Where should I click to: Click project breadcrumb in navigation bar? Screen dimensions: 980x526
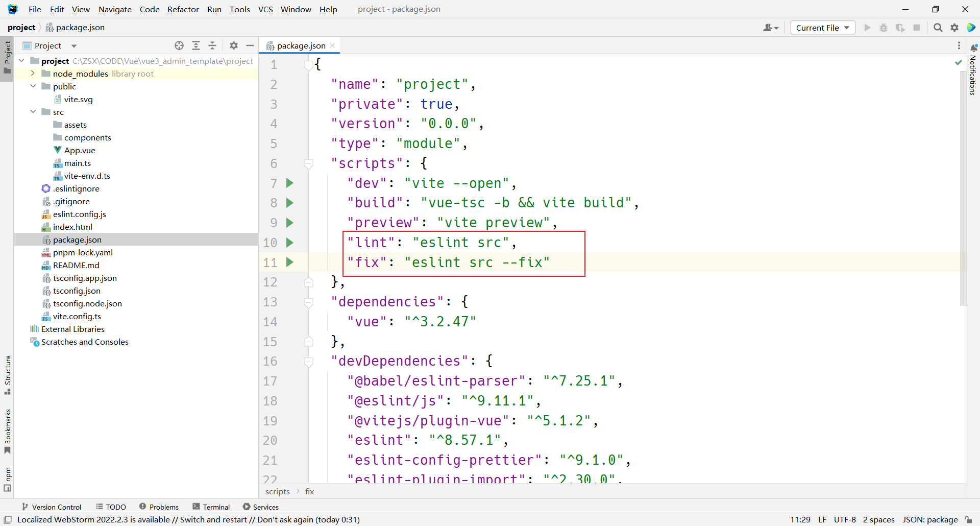pyautogui.click(x=21, y=27)
